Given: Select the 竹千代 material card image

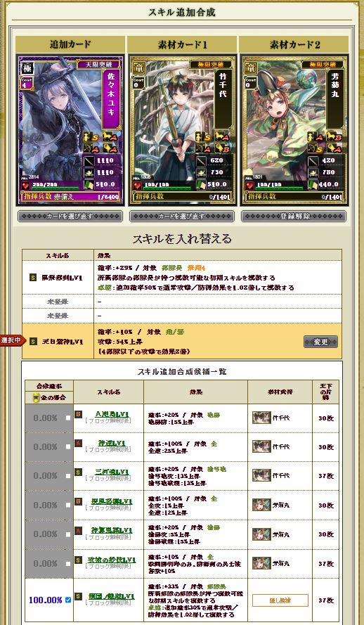Looking at the screenshot, I should pos(182,131).
